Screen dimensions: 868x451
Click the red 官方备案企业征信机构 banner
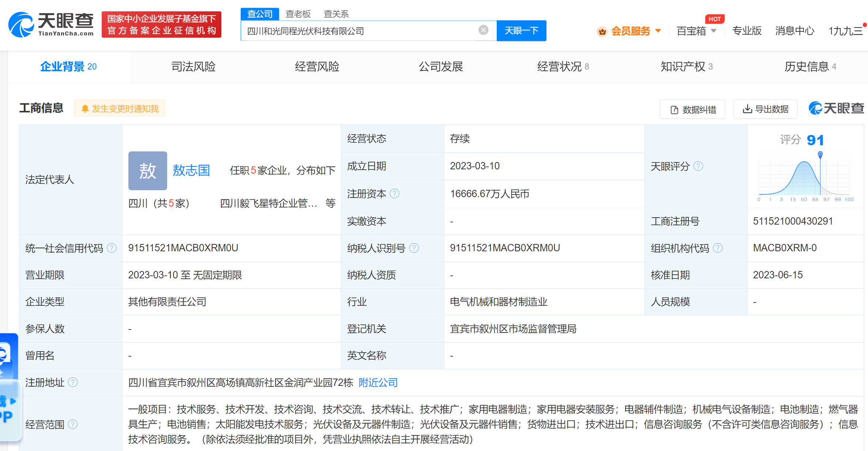pos(161,25)
